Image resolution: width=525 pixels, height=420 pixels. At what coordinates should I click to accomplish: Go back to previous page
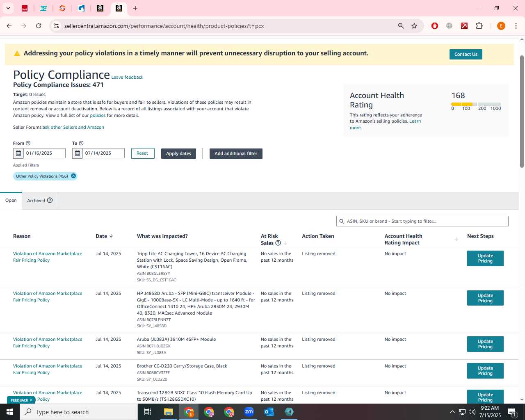9,26
